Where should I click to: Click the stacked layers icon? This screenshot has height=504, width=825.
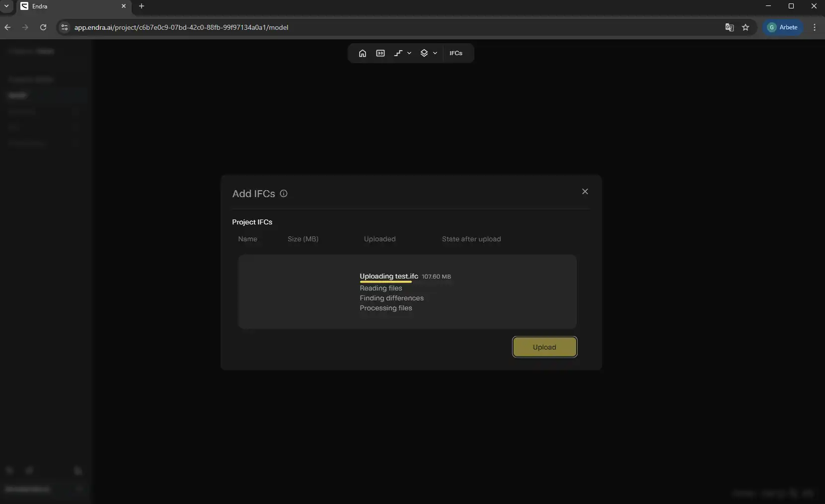[x=424, y=53]
